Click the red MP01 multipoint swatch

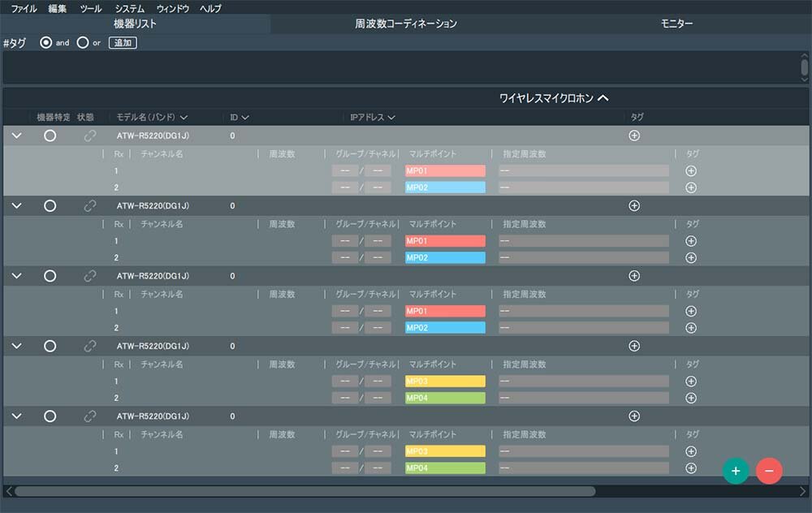(444, 170)
